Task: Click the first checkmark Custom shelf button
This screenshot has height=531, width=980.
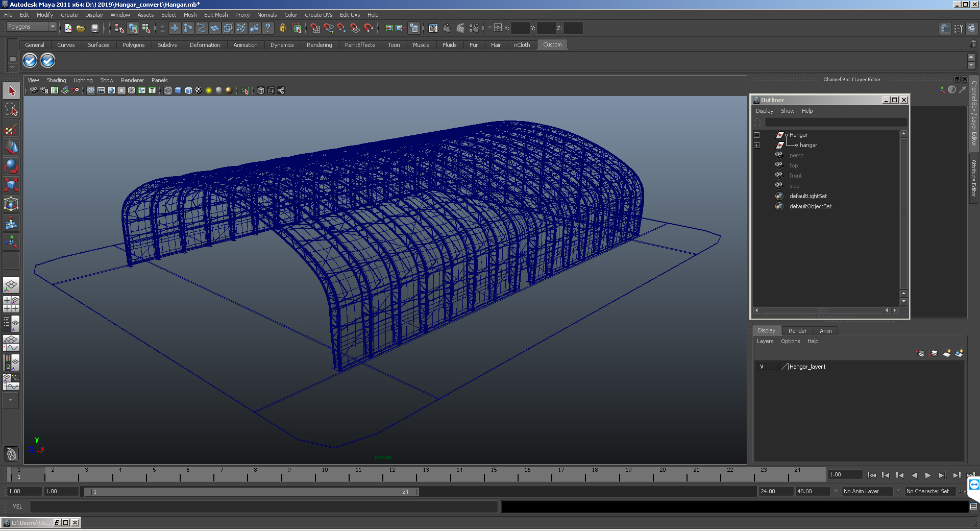Action: point(30,61)
